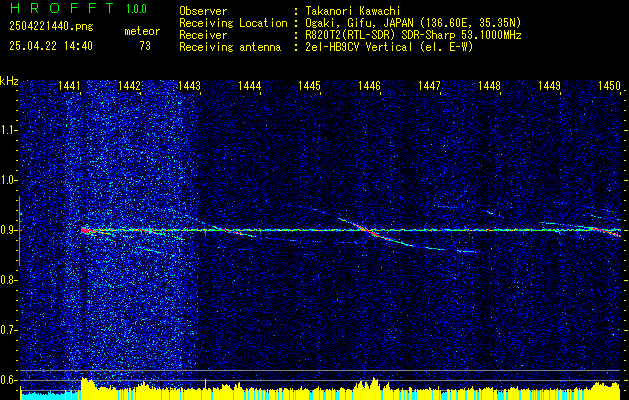Select the 1448 time marker

pyautogui.click(x=489, y=86)
